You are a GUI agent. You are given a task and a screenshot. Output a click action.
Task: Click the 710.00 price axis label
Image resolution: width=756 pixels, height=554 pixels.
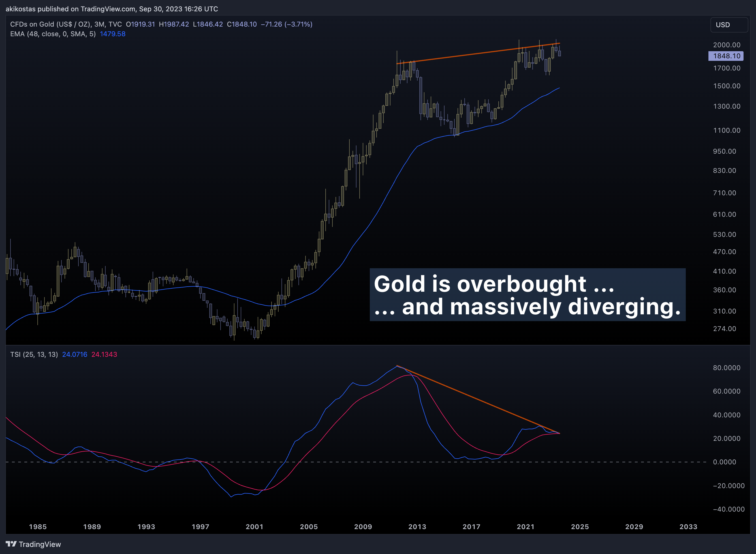pos(725,193)
